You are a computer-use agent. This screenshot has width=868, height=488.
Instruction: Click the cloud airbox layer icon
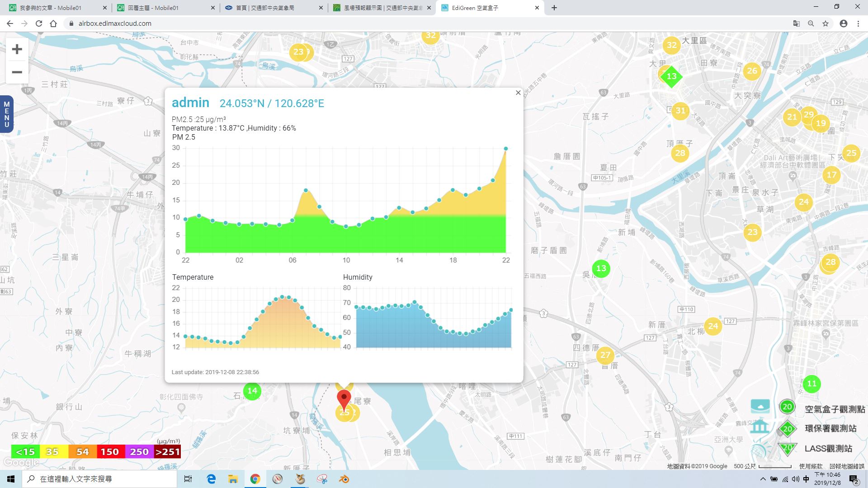tap(760, 406)
